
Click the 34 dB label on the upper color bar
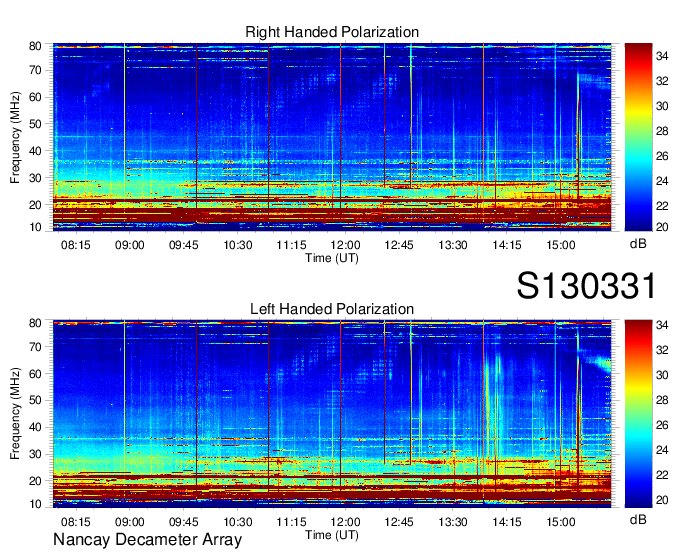pyautogui.click(x=662, y=56)
